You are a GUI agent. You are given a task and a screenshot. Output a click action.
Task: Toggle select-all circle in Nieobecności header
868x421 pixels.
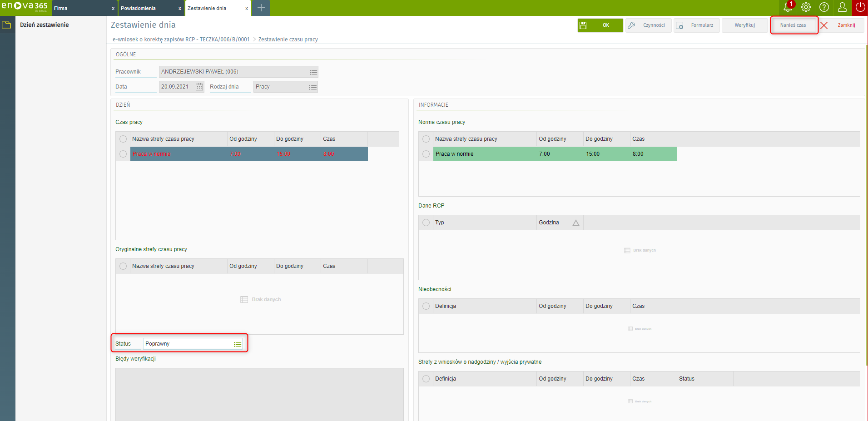(x=426, y=306)
